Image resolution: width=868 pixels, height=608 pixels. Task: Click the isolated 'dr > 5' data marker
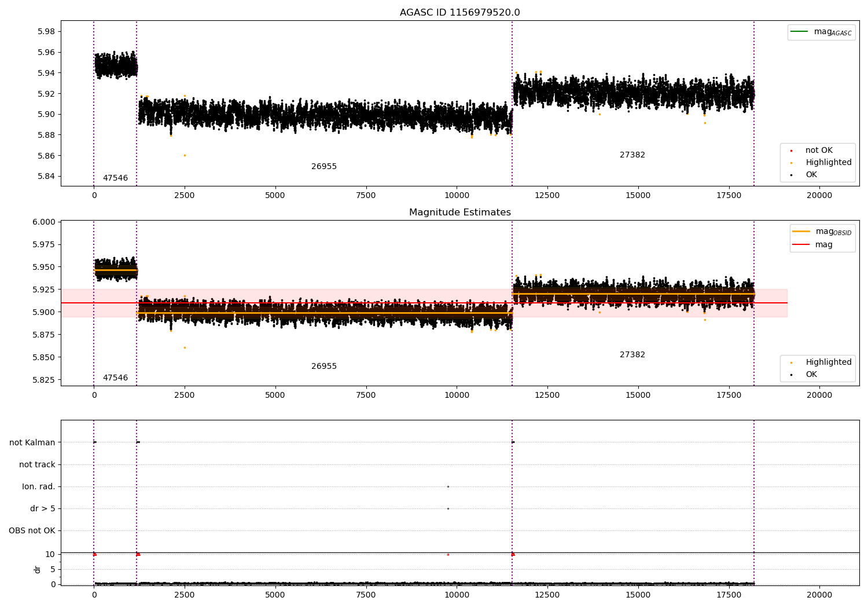[448, 508]
